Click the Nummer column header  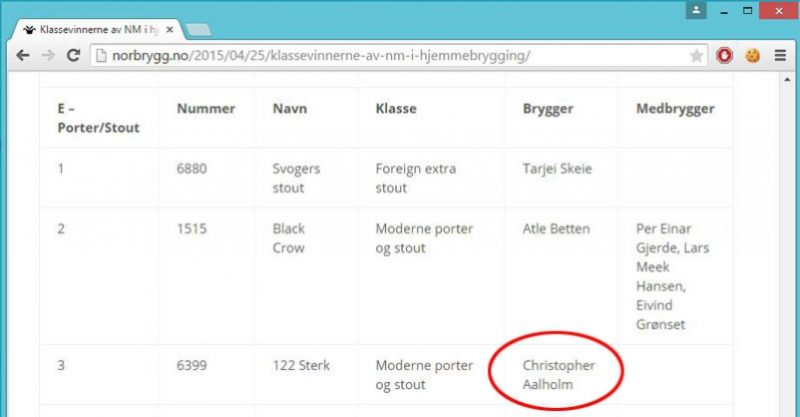pyautogui.click(x=206, y=109)
